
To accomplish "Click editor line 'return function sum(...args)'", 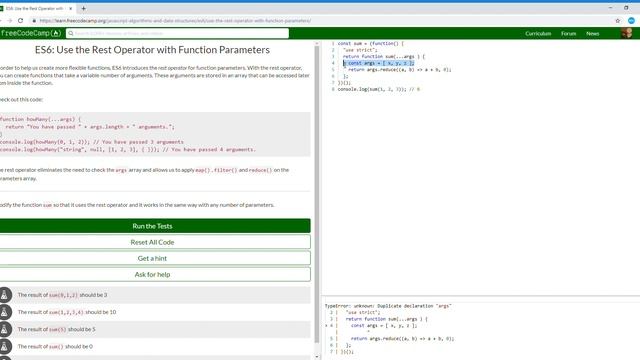I will pos(384,56).
